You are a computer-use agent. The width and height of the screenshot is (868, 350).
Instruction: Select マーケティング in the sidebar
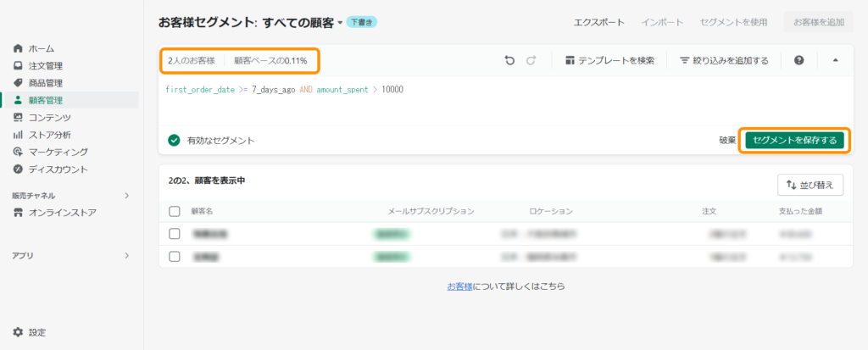tap(58, 152)
